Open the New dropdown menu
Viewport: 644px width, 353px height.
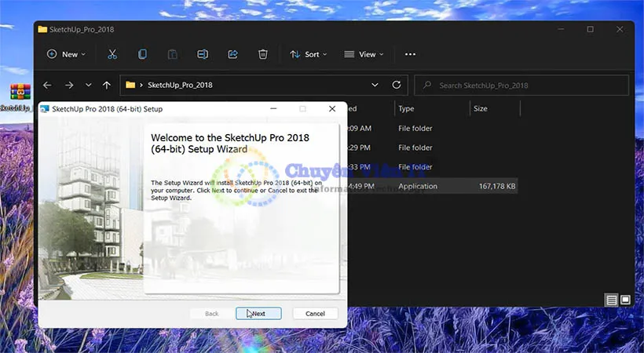(66, 54)
